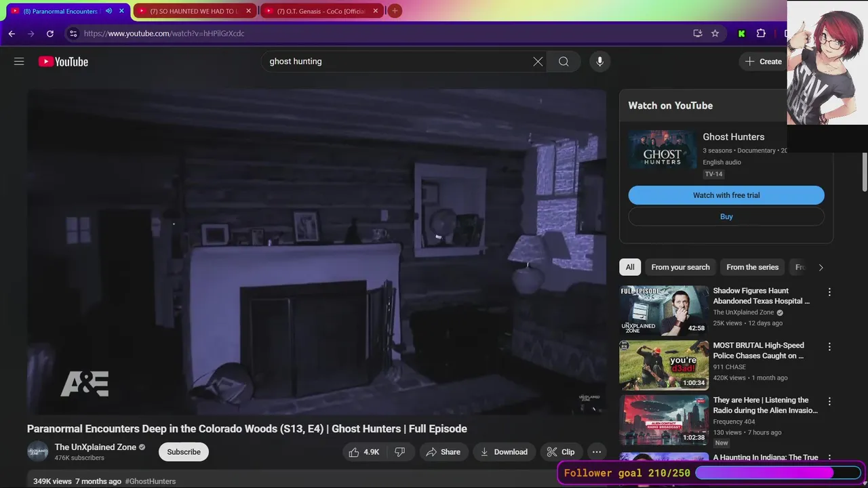
Task: Open 911 CHASE channel name
Action: pos(729,367)
